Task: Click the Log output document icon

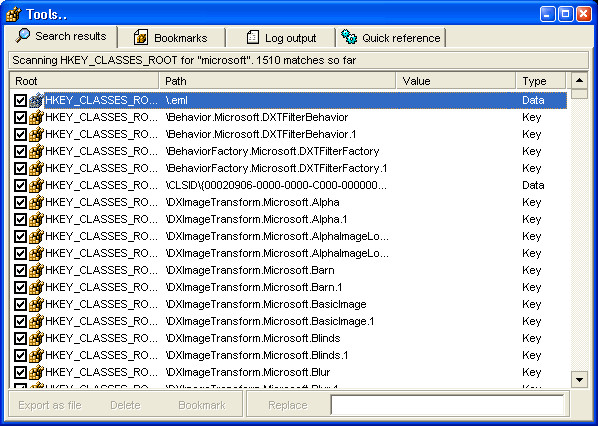Action: (x=252, y=37)
